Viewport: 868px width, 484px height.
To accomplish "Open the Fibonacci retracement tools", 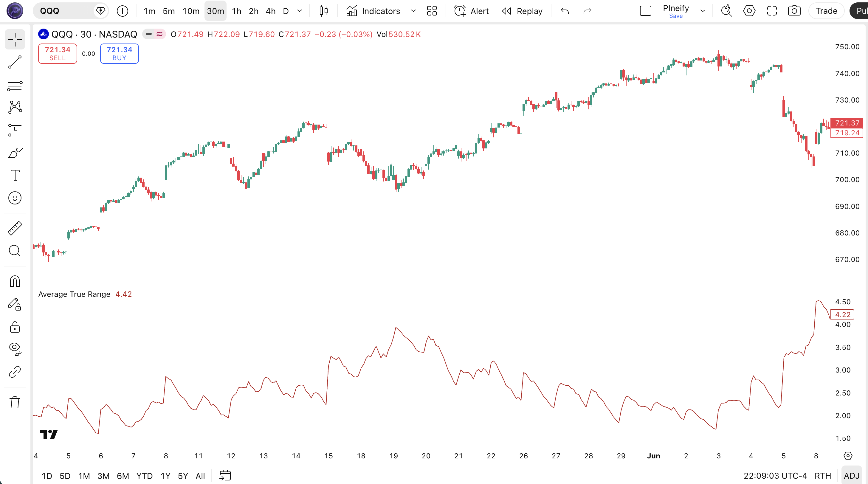I will pyautogui.click(x=15, y=85).
